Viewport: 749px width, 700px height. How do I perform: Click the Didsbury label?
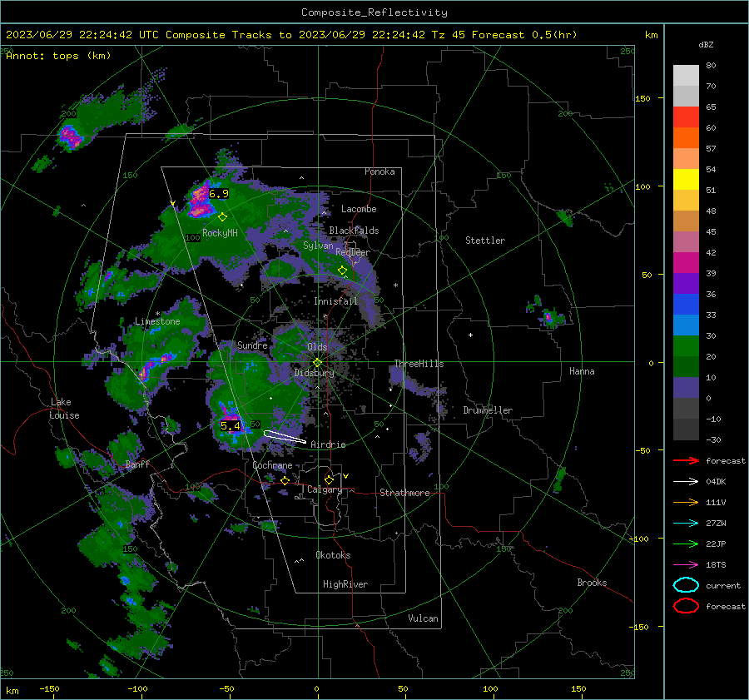point(314,373)
